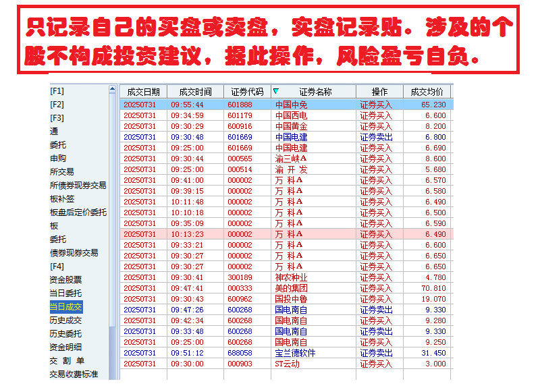538x392 pixels.
Task: Click sort triangle in 证券名称 header
Action: (276, 91)
